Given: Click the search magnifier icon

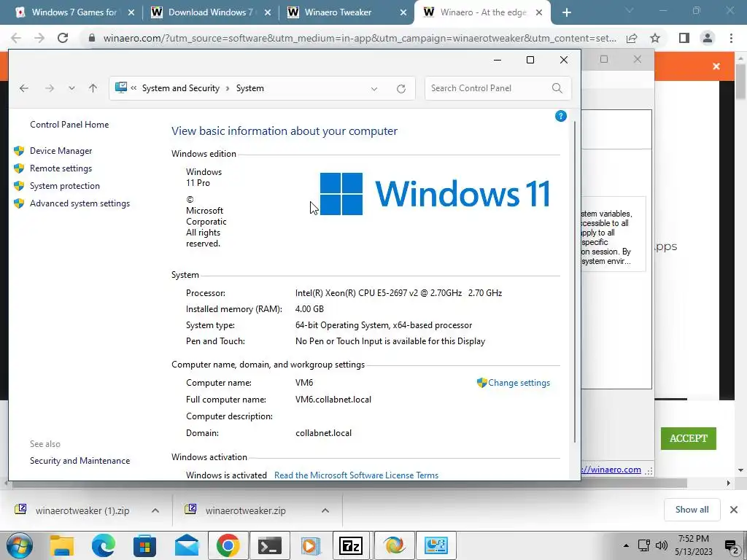Looking at the screenshot, I should click(557, 88).
